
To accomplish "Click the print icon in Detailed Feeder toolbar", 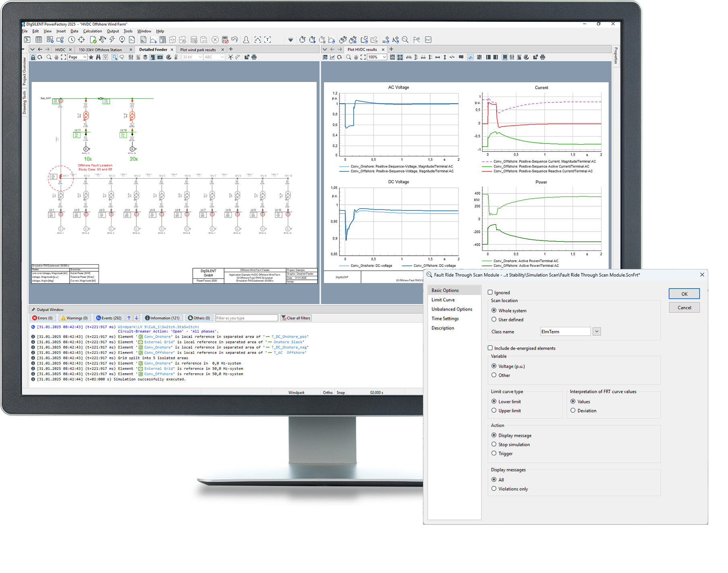I will pos(254,58).
